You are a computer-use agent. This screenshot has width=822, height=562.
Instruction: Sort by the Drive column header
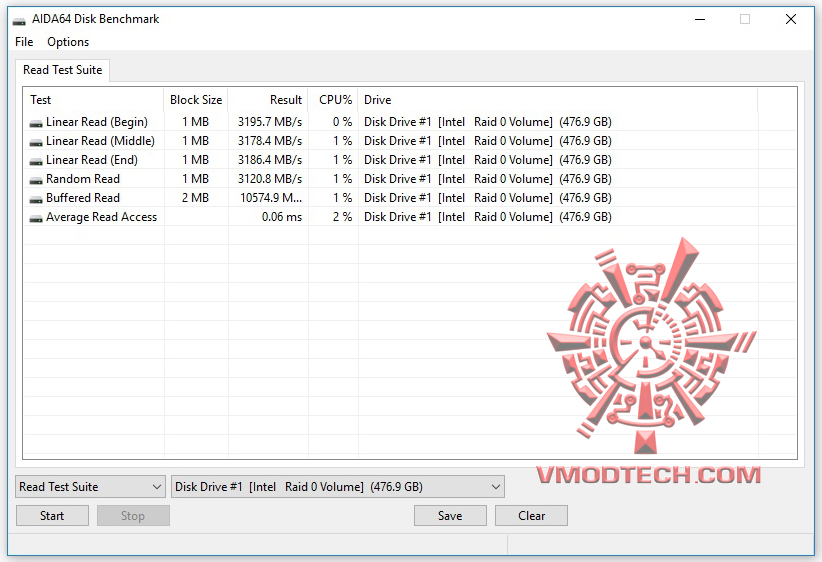pos(558,100)
